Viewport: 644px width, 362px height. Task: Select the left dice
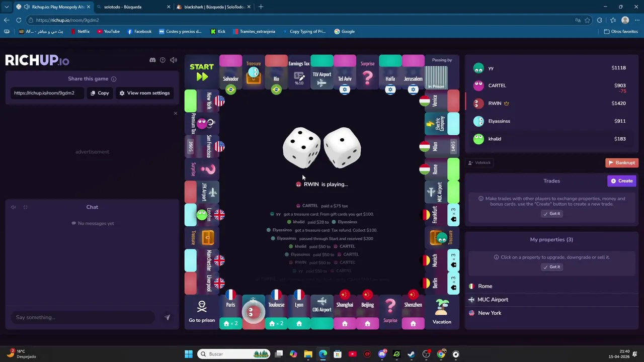(x=301, y=147)
